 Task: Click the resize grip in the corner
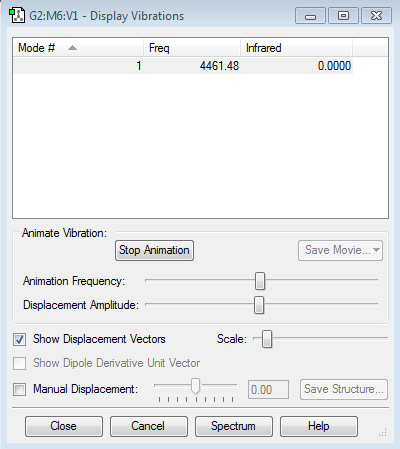[x=382, y=432]
